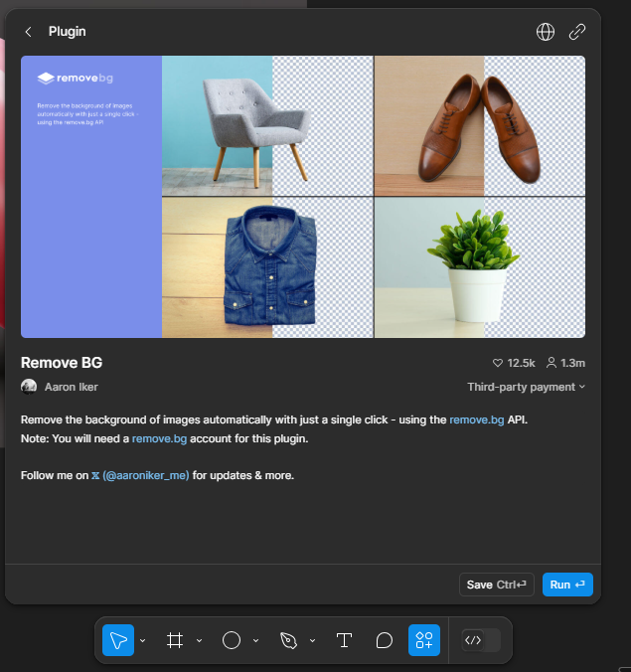631x672 pixels.
Task: Click the Plugin header title
Action: [x=68, y=32]
